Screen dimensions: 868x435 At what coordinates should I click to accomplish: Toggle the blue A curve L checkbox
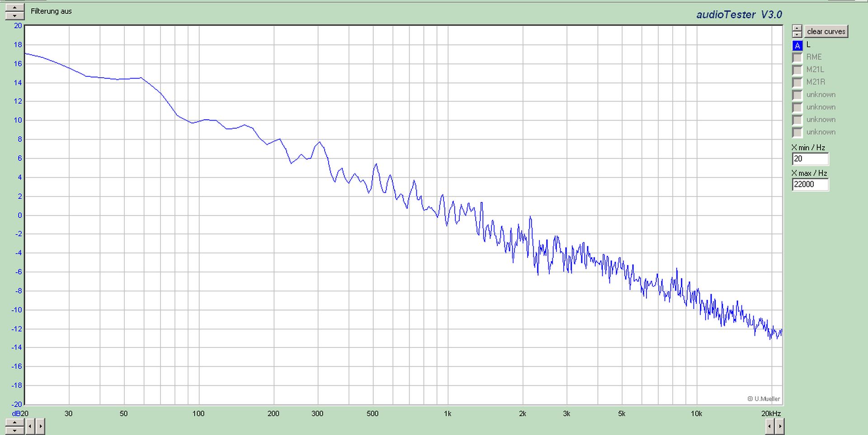coord(797,45)
